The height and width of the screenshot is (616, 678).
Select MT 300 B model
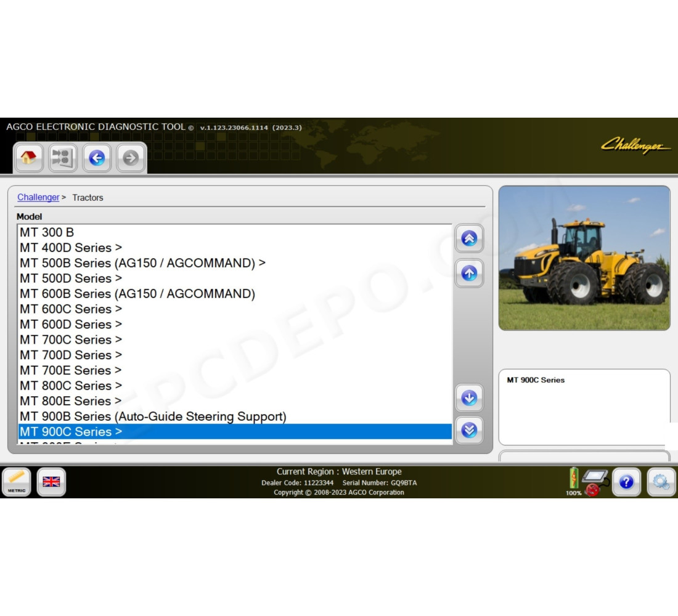click(235, 232)
